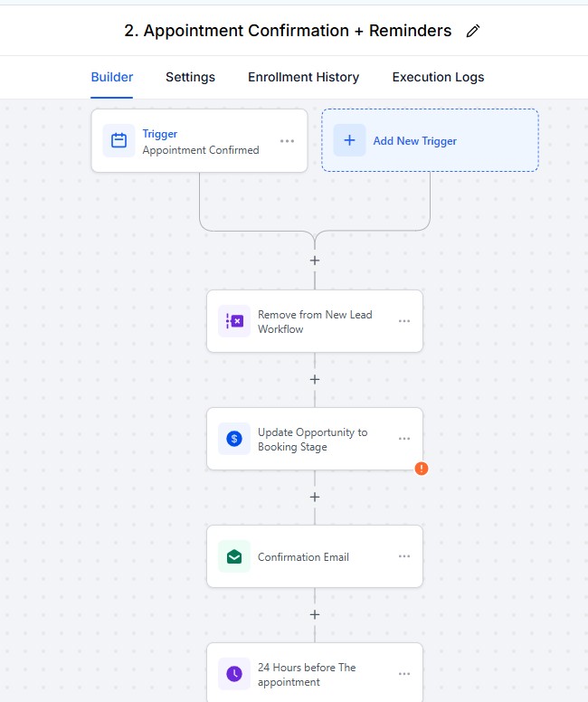Screen dimensions: 588x702
Task: Click the pencil icon to edit workflow name
Action: [x=472, y=32]
